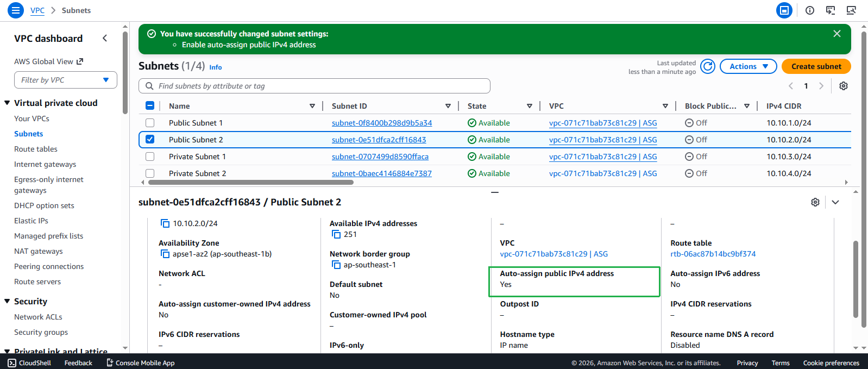Copy network border group ap-southeast-1
The image size is (868, 369).
pos(336,265)
